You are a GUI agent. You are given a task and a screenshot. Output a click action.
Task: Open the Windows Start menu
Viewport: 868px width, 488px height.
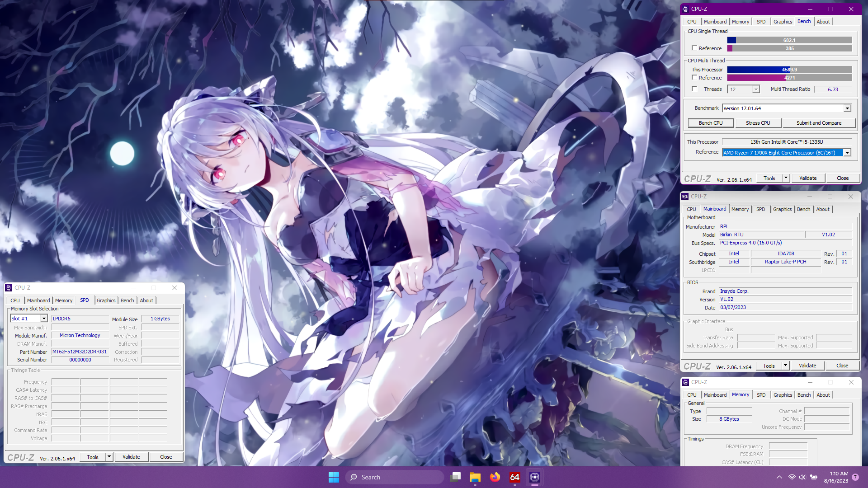click(334, 477)
